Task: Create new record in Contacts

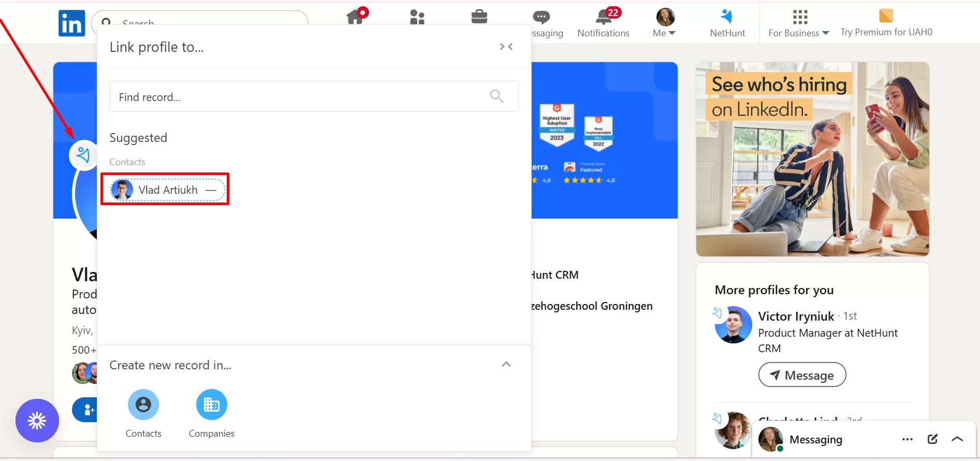Action: click(143, 414)
